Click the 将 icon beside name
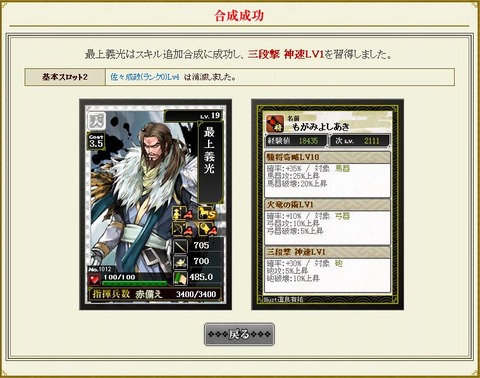 click(x=275, y=124)
